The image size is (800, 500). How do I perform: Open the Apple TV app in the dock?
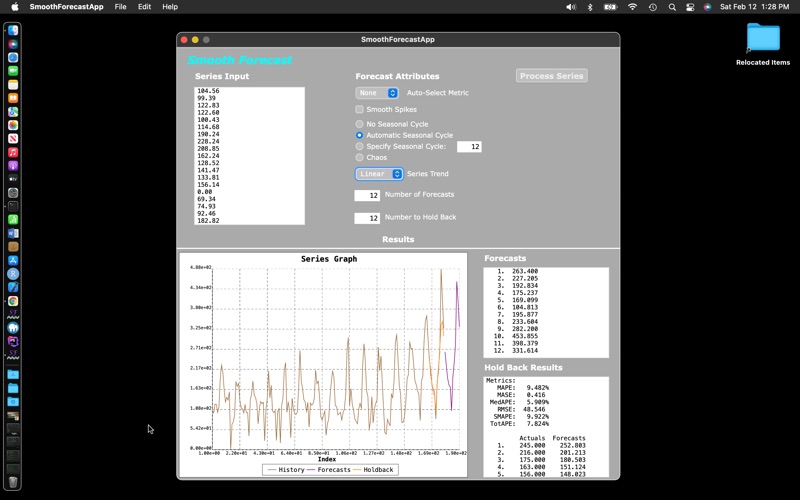13,179
